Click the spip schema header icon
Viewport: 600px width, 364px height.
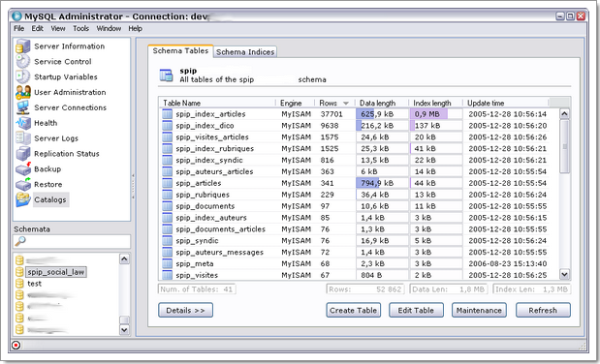[x=166, y=75]
